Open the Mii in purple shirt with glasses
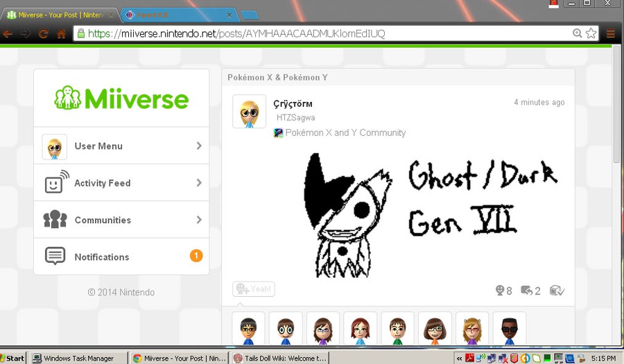 tap(322, 329)
